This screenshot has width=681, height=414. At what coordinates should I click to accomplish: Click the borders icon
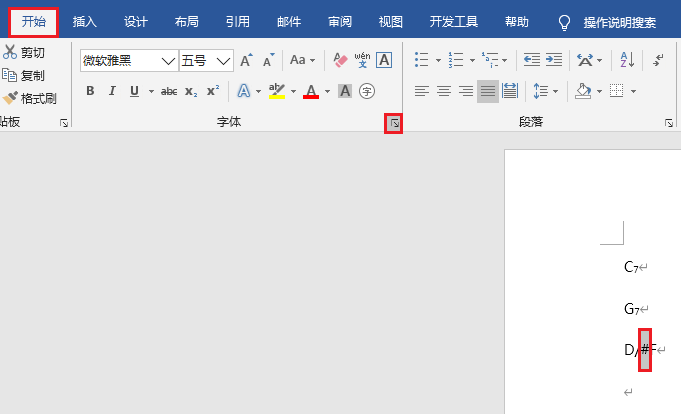(x=616, y=91)
